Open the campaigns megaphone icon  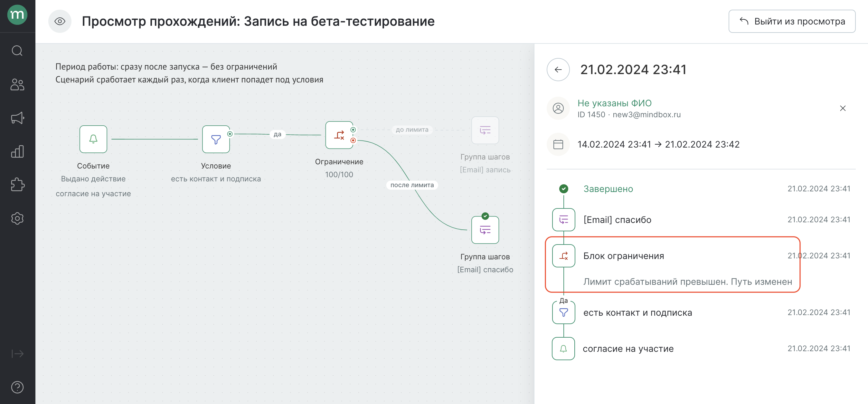[x=17, y=118]
